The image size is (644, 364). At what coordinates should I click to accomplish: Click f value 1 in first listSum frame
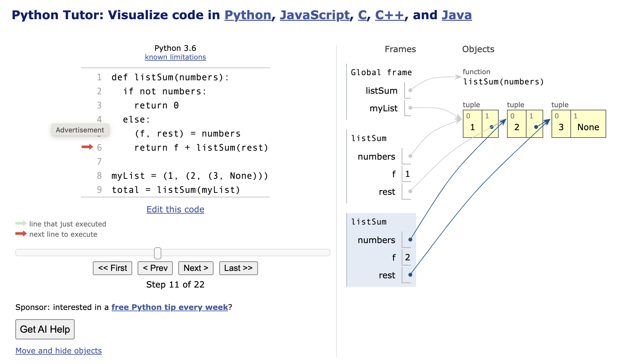click(407, 174)
